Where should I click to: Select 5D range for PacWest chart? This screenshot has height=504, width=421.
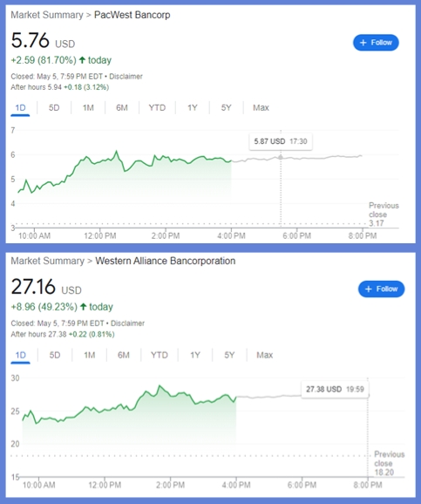point(54,107)
